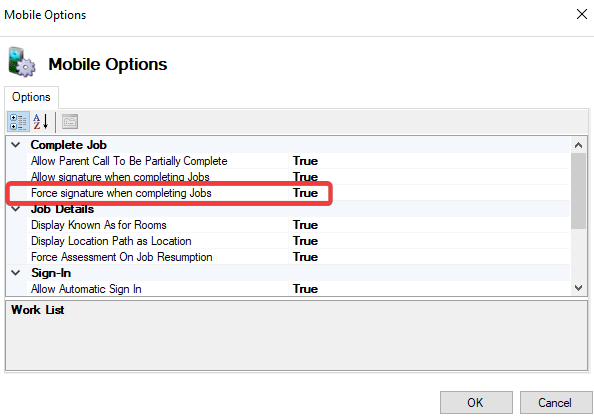The image size is (594, 419).
Task: Sort properties alphabetically with A-Z icon
Action: point(41,122)
